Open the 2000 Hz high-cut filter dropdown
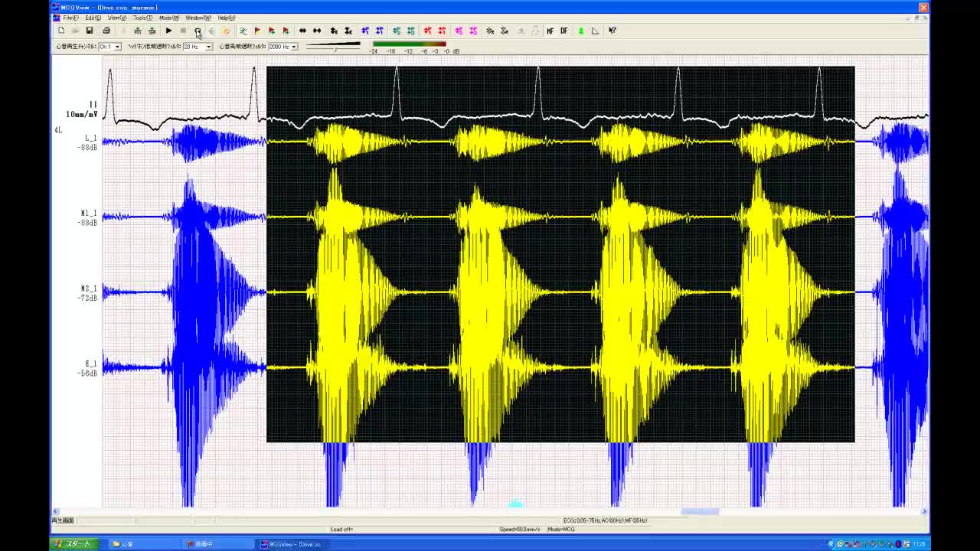Image resolution: width=980 pixels, height=551 pixels. coord(293,47)
